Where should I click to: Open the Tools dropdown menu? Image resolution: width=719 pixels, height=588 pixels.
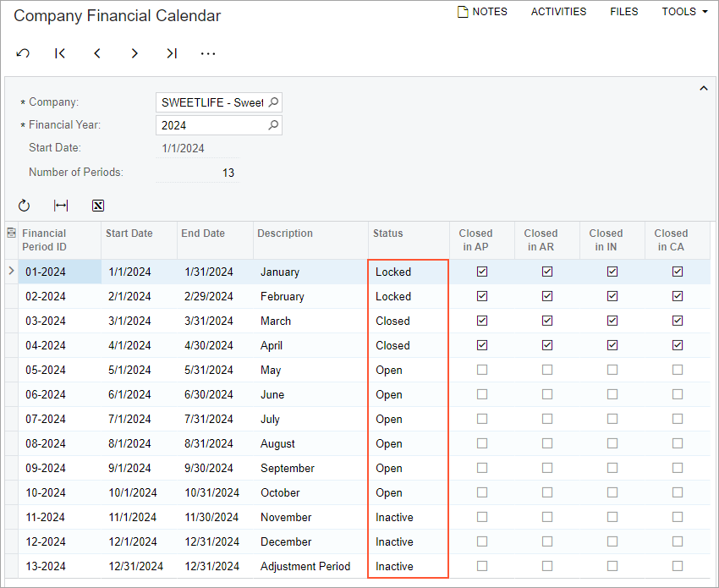pos(684,12)
